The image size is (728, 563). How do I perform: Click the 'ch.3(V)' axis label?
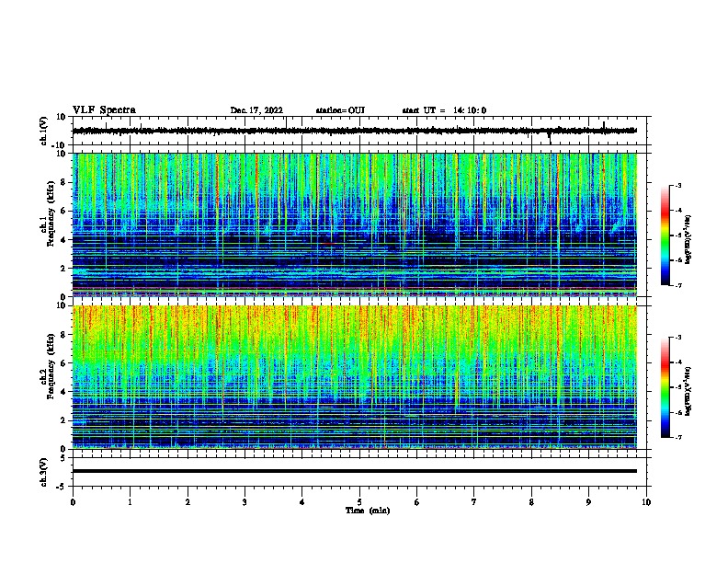(x=44, y=472)
